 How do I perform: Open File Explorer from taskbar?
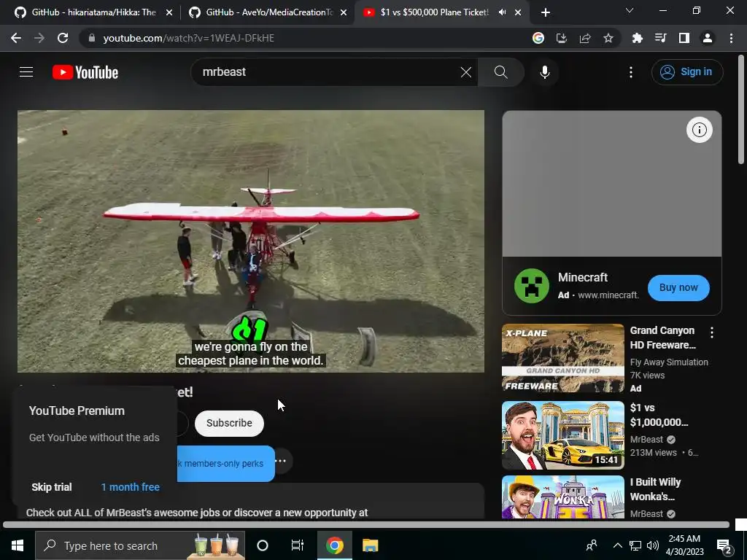pyautogui.click(x=370, y=545)
